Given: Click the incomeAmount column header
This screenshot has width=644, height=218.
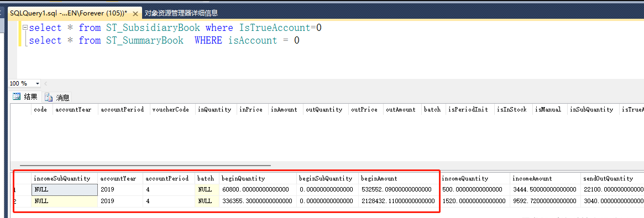Looking at the screenshot, I should (546, 178).
